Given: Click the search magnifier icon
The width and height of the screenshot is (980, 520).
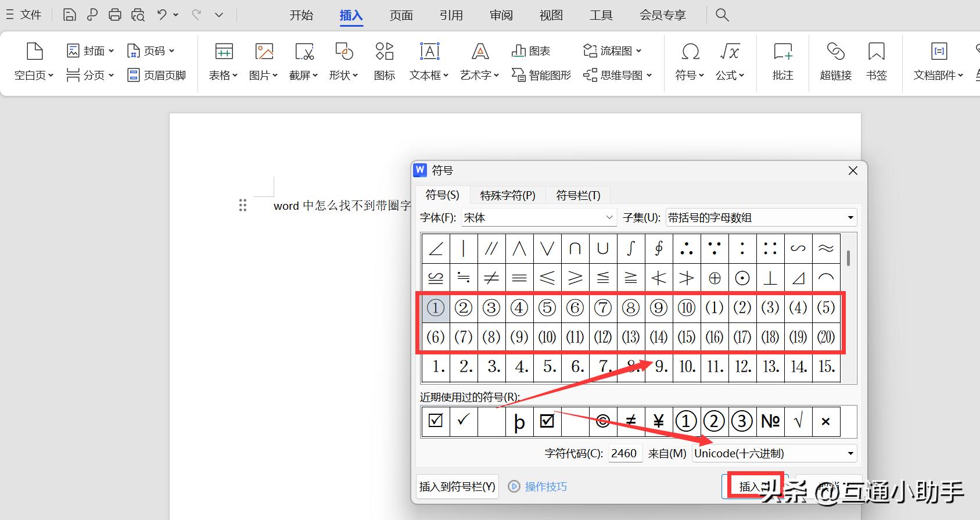Looking at the screenshot, I should coord(722,15).
